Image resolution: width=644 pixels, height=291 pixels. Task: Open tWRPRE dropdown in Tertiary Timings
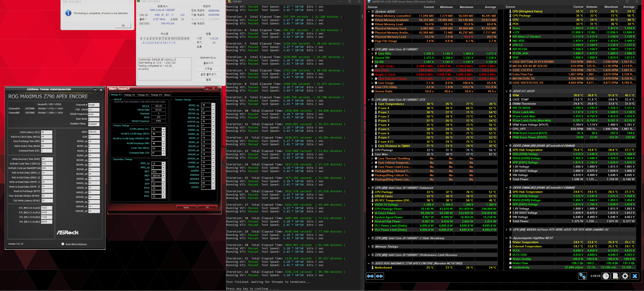point(213,171)
